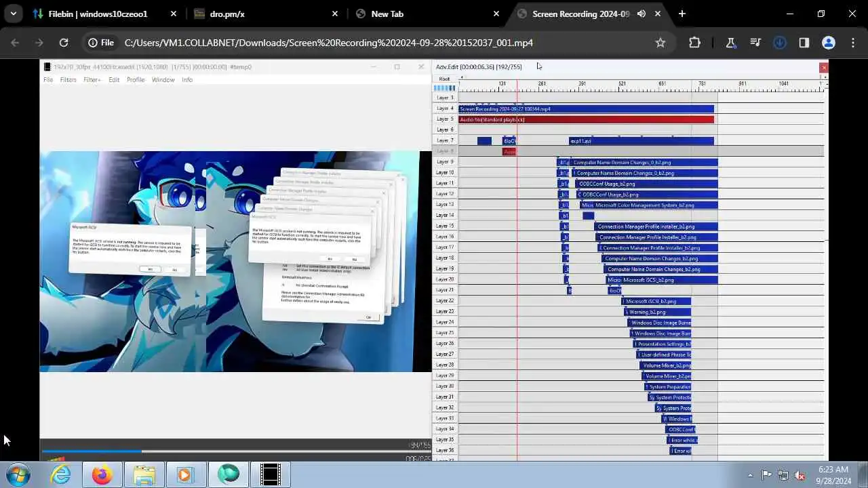Select the Warning_b2.png clip
Viewport: 868px width, 488px height.
(658, 312)
